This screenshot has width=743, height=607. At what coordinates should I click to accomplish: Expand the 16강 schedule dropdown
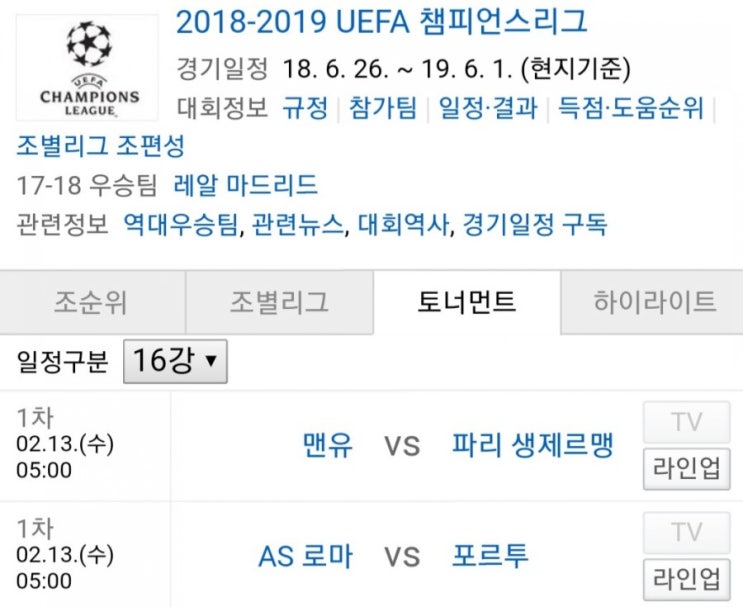(175, 361)
